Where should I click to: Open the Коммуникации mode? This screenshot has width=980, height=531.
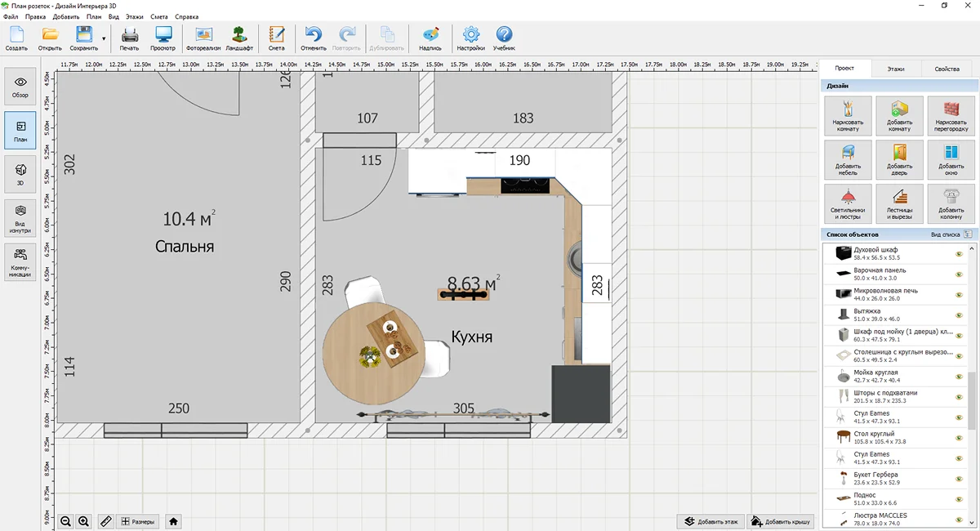pyautogui.click(x=20, y=263)
